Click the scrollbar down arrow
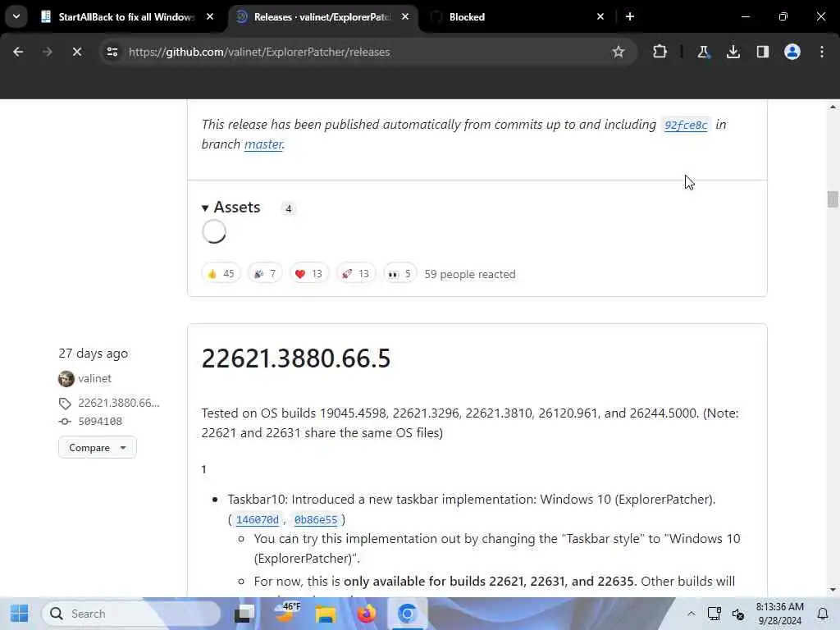The image size is (840, 630). pos(833,590)
